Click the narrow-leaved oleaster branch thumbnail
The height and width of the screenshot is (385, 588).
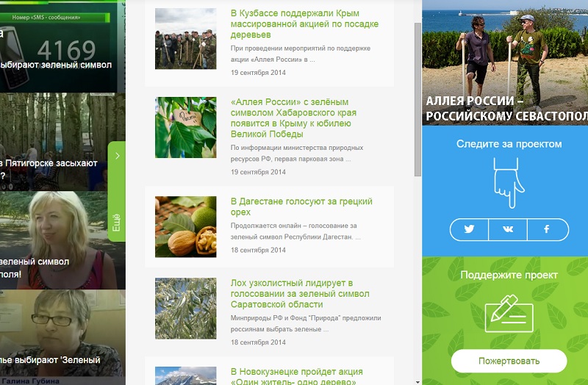tap(186, 309)
